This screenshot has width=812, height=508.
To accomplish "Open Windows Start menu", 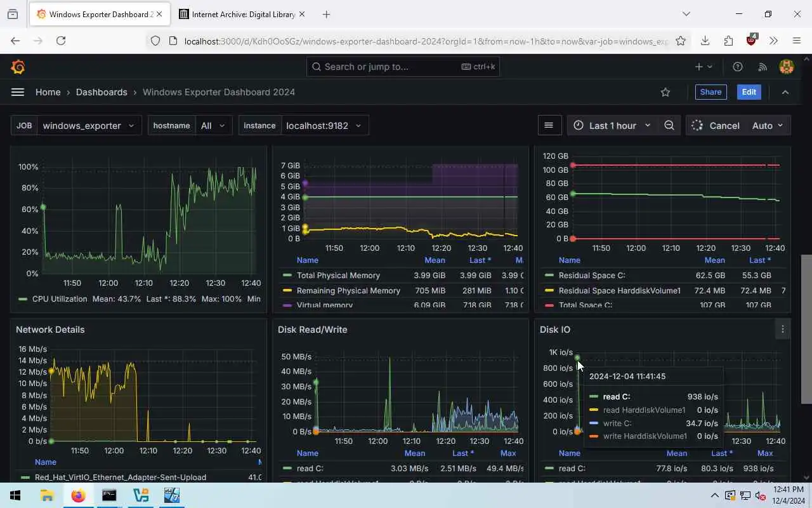I will tap(15, 495).
